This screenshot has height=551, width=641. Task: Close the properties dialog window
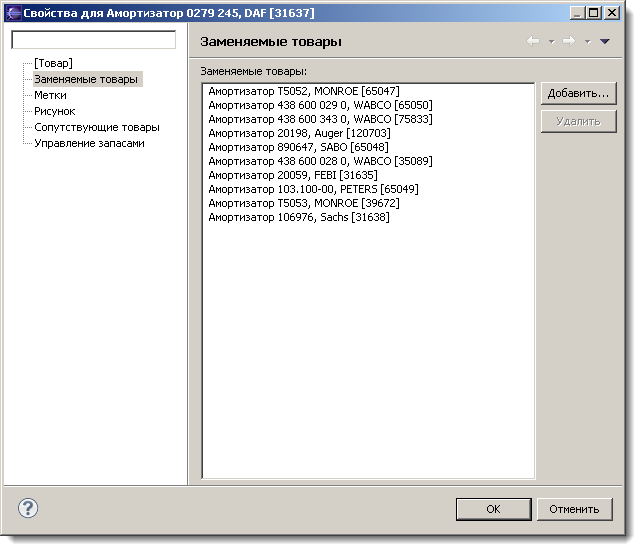tap(612, 13)
